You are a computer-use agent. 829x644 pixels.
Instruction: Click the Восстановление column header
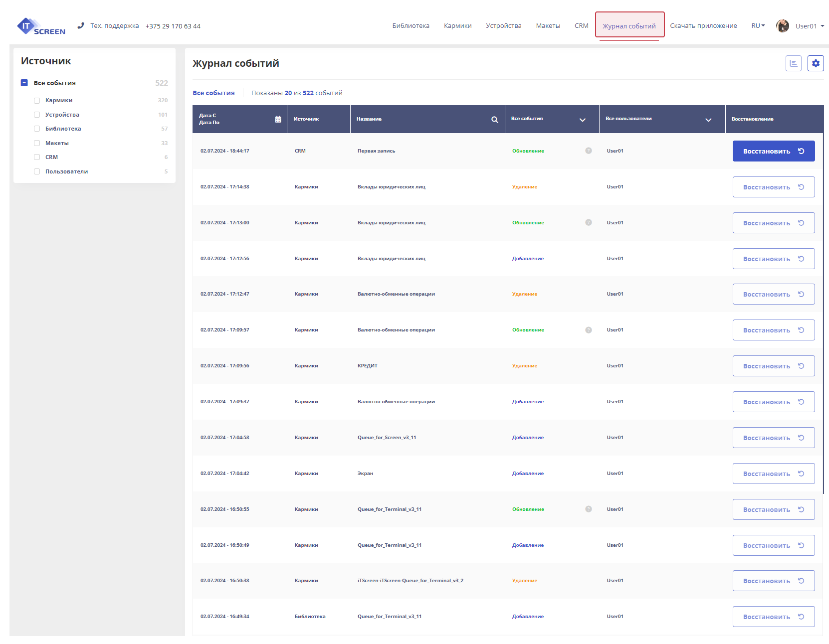coord(752,119)
